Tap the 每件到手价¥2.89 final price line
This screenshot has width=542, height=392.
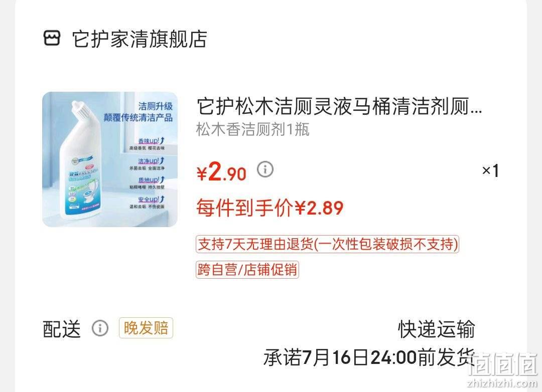[x=269, y=208]
